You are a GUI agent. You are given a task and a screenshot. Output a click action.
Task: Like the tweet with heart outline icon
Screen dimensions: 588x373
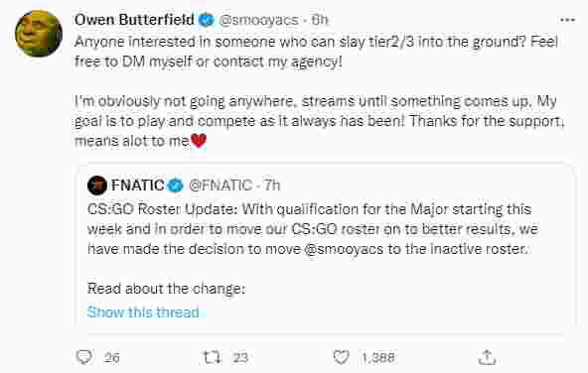coord(342,357)
